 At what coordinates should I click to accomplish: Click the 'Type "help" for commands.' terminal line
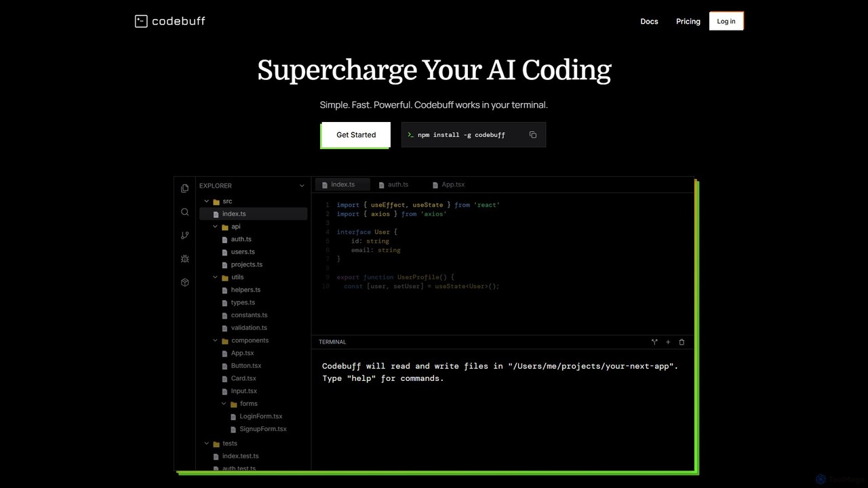383,378
